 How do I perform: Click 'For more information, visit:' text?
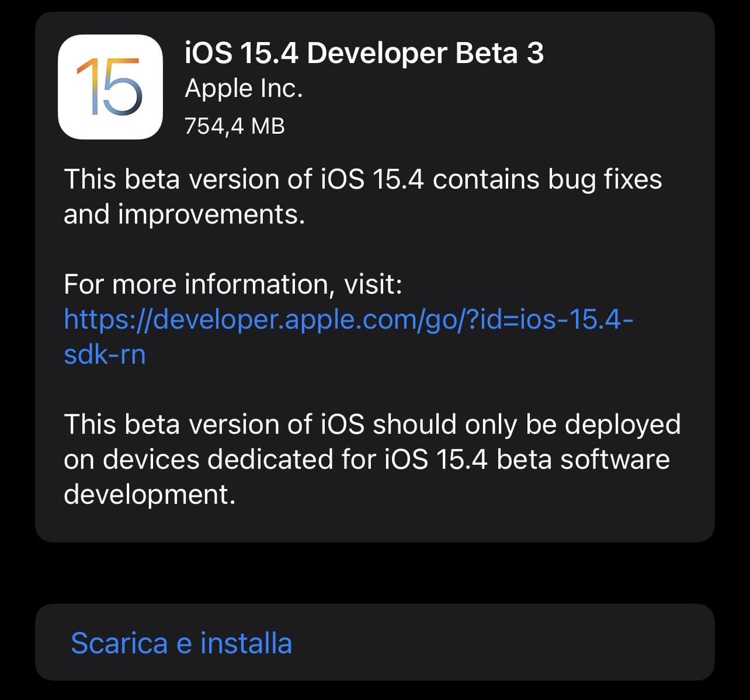[x=232, y=284]
